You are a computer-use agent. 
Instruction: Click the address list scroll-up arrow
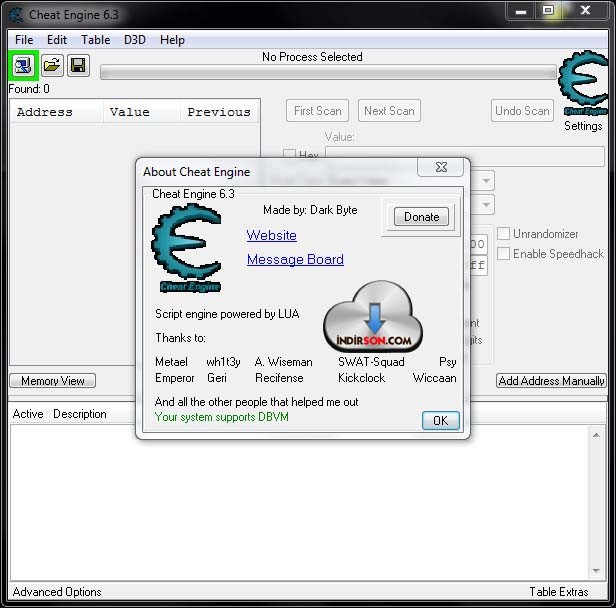pos(596,435)
